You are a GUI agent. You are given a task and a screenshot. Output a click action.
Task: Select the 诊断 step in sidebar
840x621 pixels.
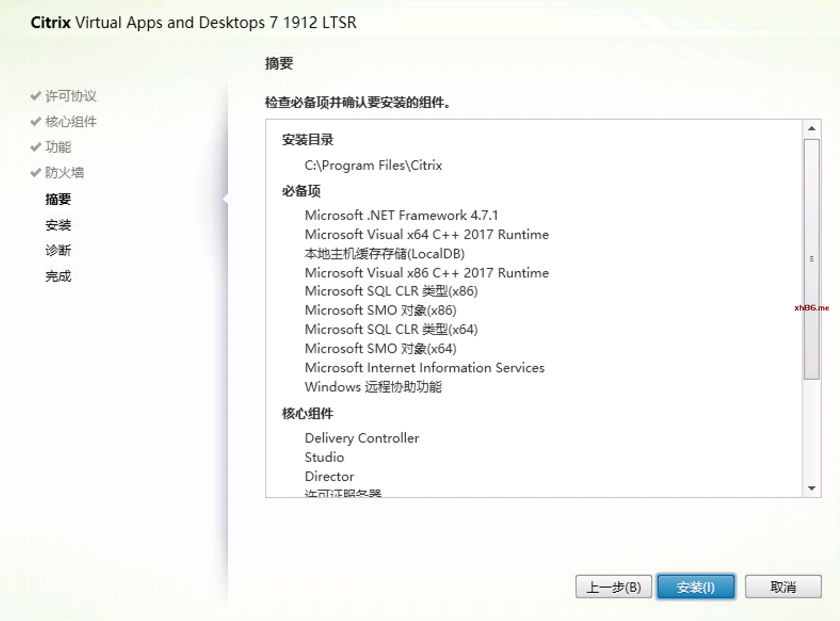[58, 250]
